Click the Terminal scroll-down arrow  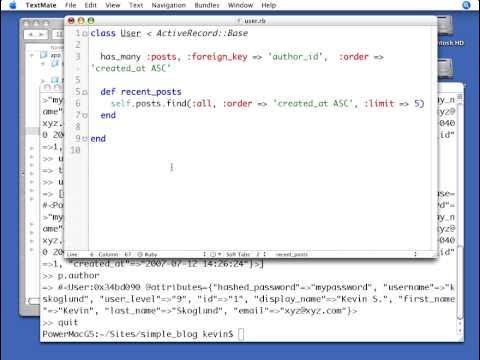click(460, 331)
